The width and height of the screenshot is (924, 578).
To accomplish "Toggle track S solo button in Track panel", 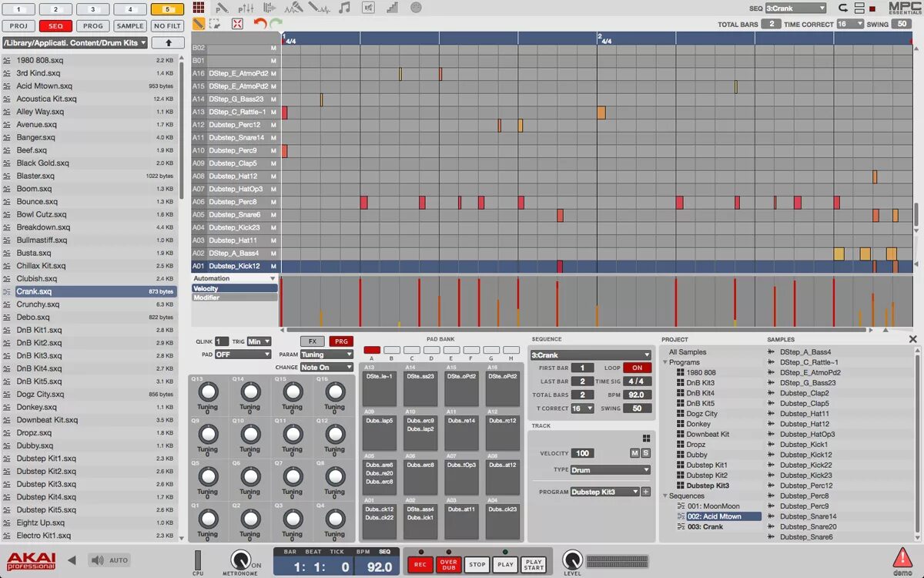I will click(645, 453).
